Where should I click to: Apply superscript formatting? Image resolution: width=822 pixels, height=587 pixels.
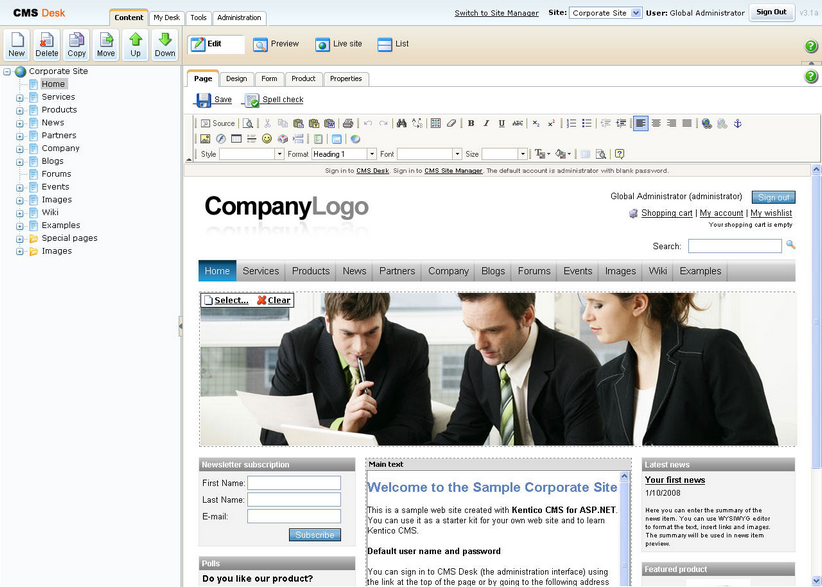(551, 123)
